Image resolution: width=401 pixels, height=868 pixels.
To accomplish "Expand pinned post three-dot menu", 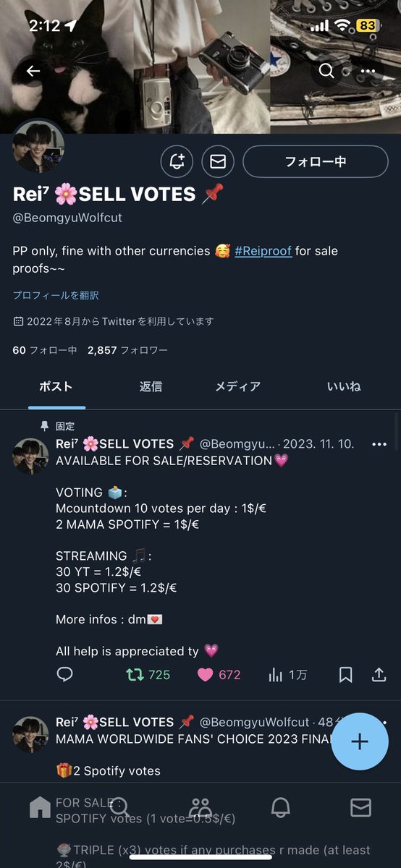I will click(x=379, y=444).
